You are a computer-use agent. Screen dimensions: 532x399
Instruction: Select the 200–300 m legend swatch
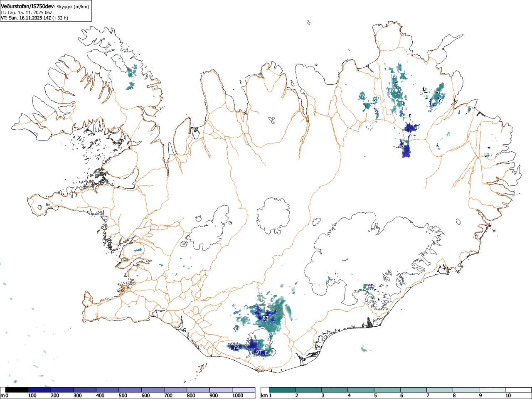pos(62,390)
